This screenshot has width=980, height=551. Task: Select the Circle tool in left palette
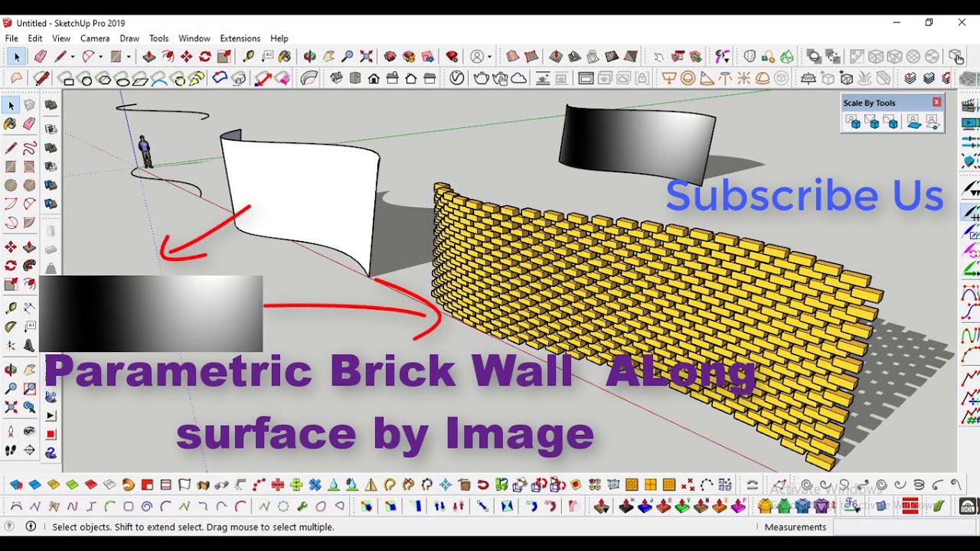click(x=11, y=185)
